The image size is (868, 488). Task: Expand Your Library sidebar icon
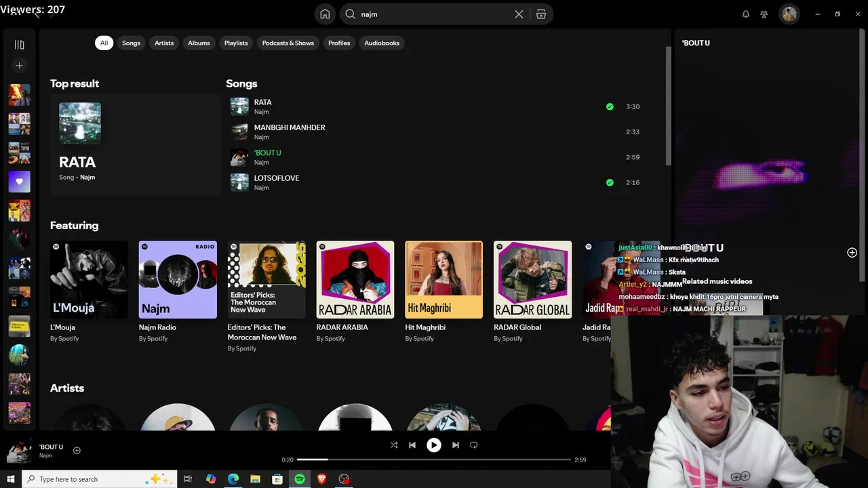pyautogui.click(x=19, y=45)
